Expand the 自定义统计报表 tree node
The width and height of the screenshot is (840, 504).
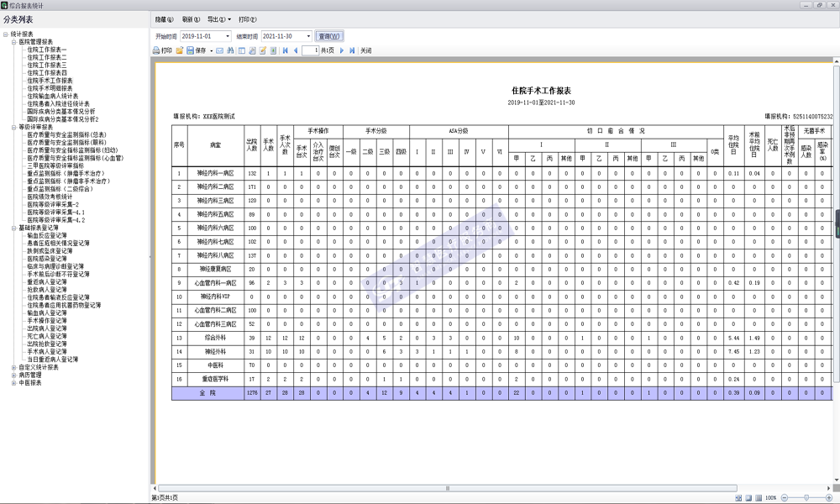13,367
